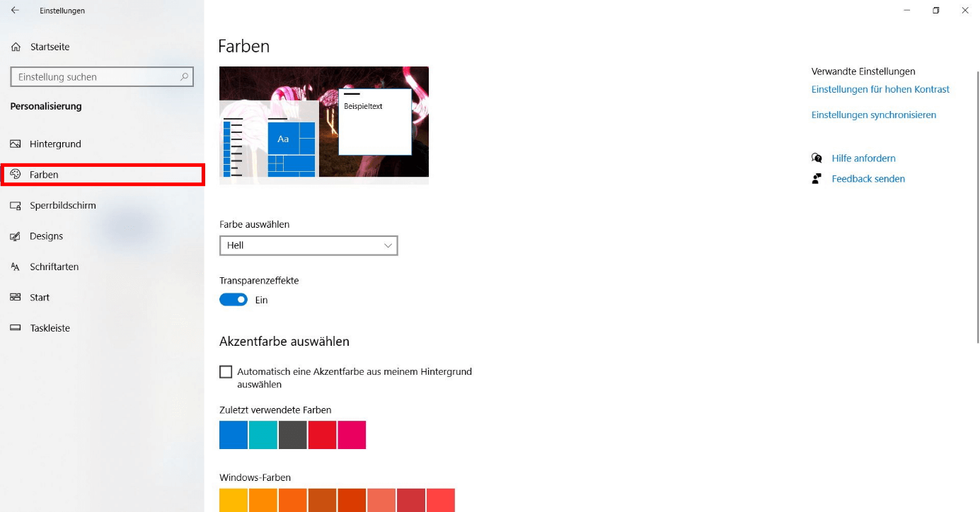Open Einstellungen für hohen Kontrast link
980x512 pixels.
click(880, 90)
